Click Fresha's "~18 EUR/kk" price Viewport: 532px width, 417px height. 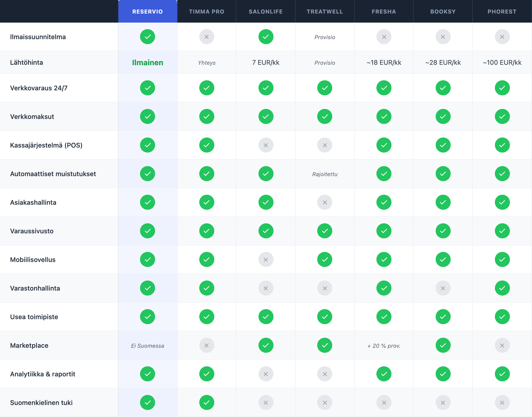point(384,63)
